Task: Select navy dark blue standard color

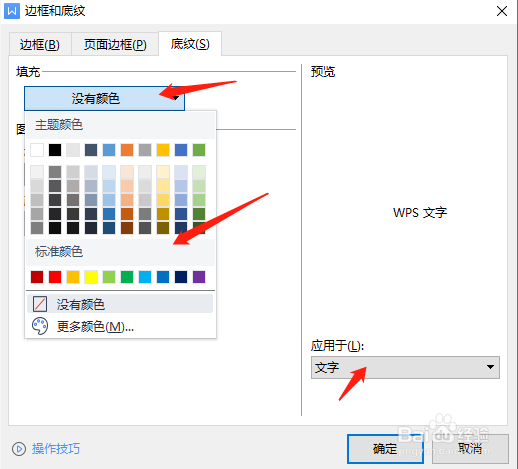Action: coord(181,277)
